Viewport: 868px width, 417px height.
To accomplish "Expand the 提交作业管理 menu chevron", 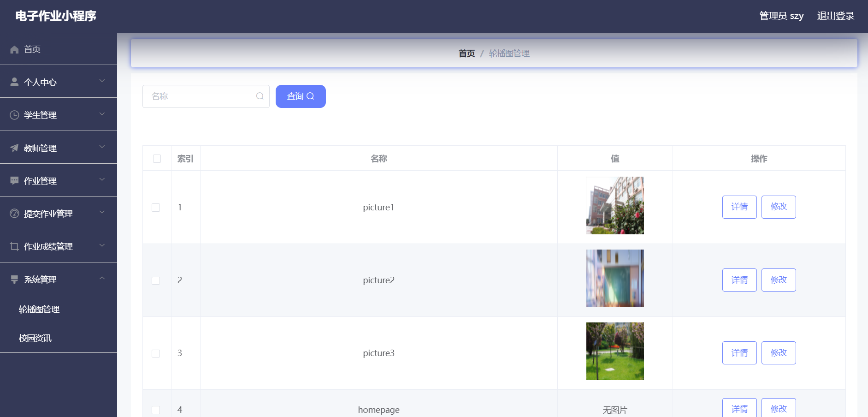I will 102,212.
